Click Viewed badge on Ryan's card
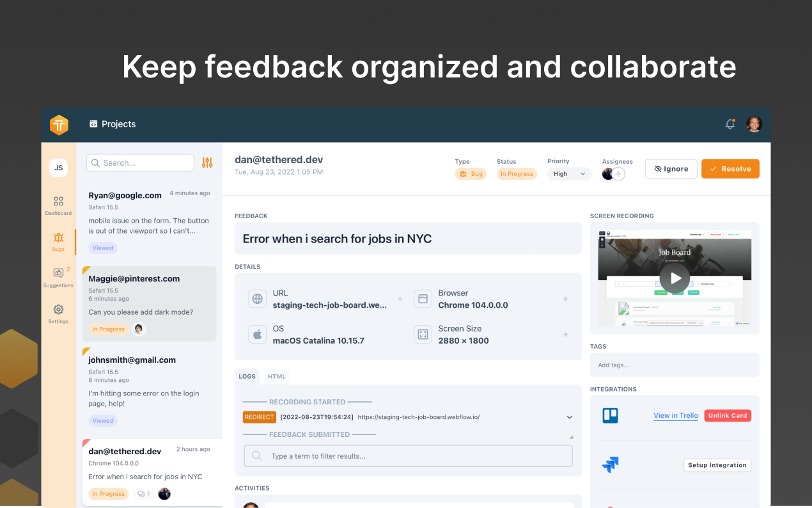Screen dimensions: 812x508 click(x=103, y=248)
